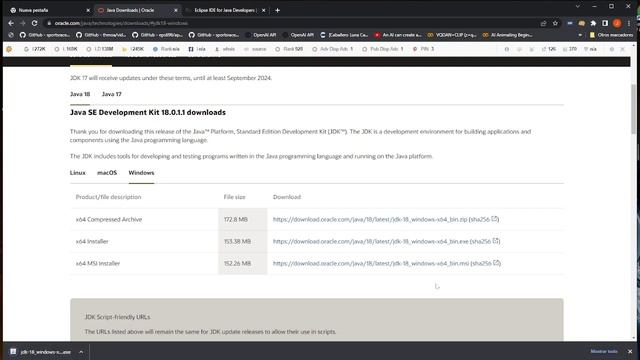Click the face-shaped extension icon in toolbar
Screen dimensions: 640x360
tap(582, 23)
